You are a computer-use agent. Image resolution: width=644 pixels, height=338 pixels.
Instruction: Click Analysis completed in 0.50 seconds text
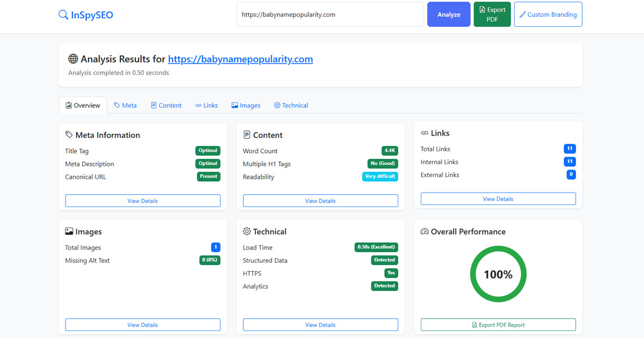point(119,72)
